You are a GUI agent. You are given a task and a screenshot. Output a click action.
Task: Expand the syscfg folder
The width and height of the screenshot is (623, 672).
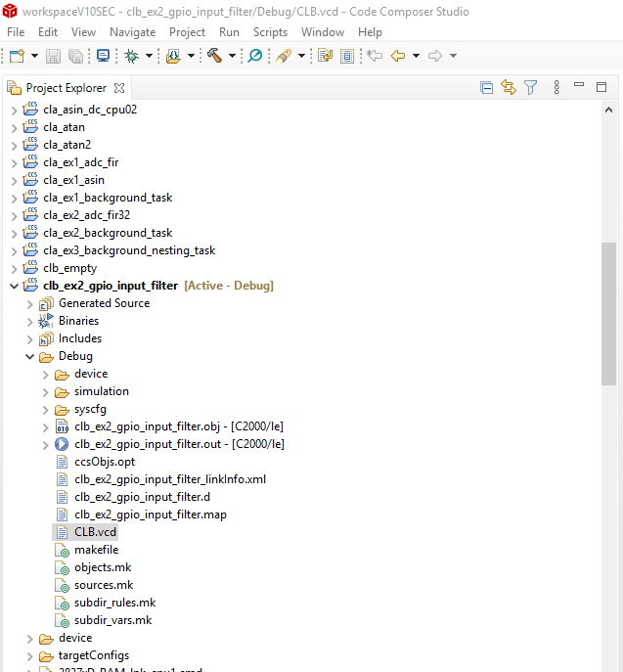(x=45, y=410)
